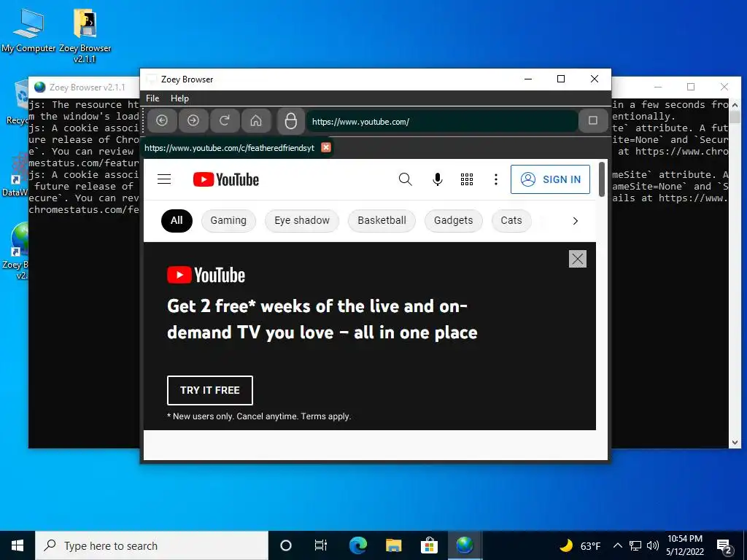Click the YouTube logo in the header
Screen dimensions: 747x560
pyautogui.click(x=226, y=179)
